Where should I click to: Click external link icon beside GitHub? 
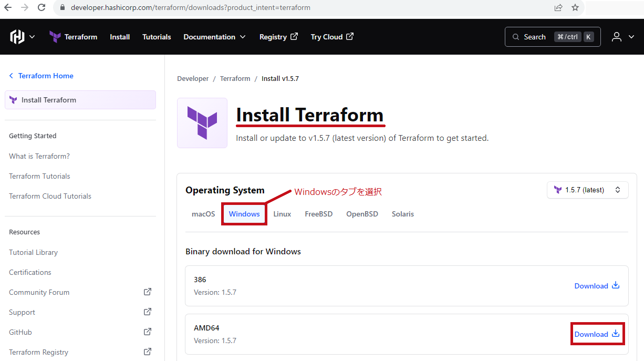148,332
